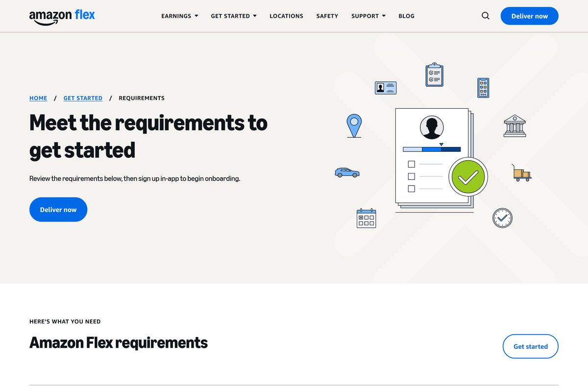Go to Home breadcrumb link
The width and height of the screenshot is (588, 388).
pos(38,98)
